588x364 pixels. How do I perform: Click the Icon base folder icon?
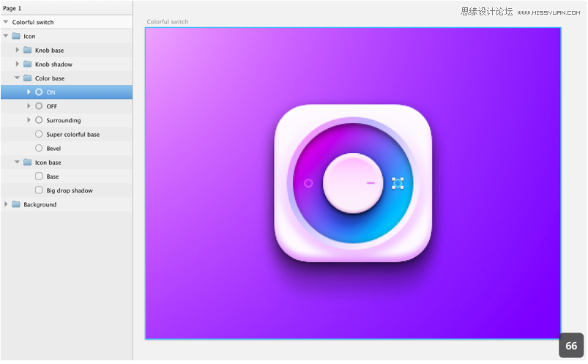point(27,162)
